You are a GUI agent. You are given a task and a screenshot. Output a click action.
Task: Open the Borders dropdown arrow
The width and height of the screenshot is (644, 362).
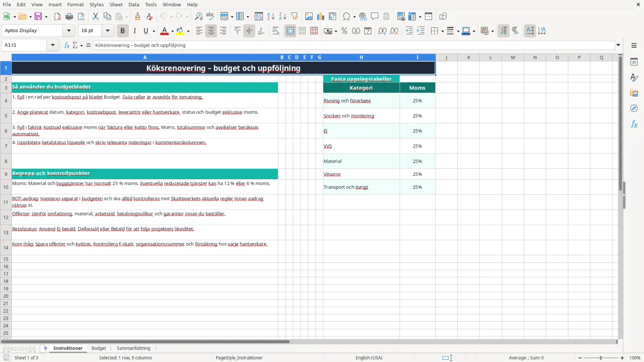pyautogui.click(x=442, y=31)
